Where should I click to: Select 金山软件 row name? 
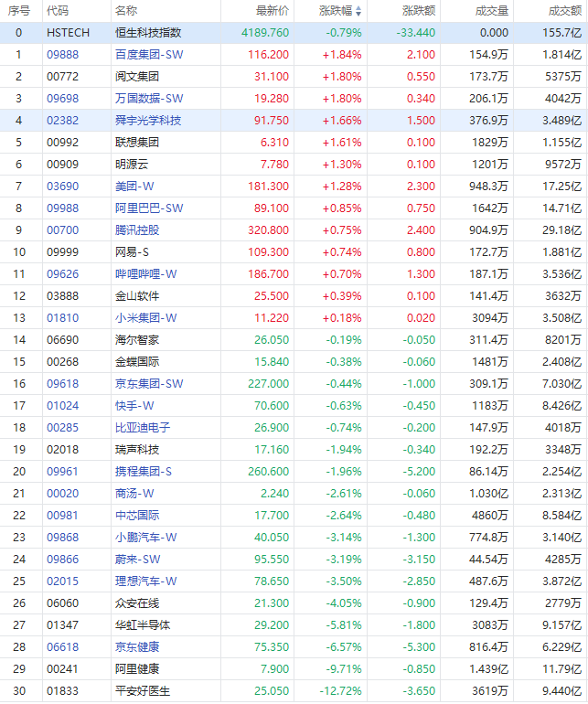(137, 296)
